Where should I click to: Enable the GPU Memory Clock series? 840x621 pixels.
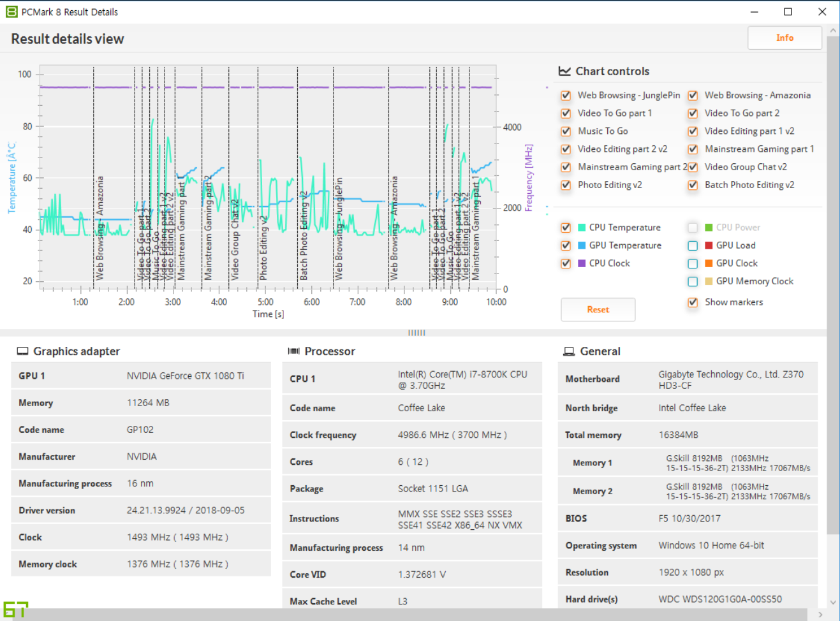tap(693, 281)
